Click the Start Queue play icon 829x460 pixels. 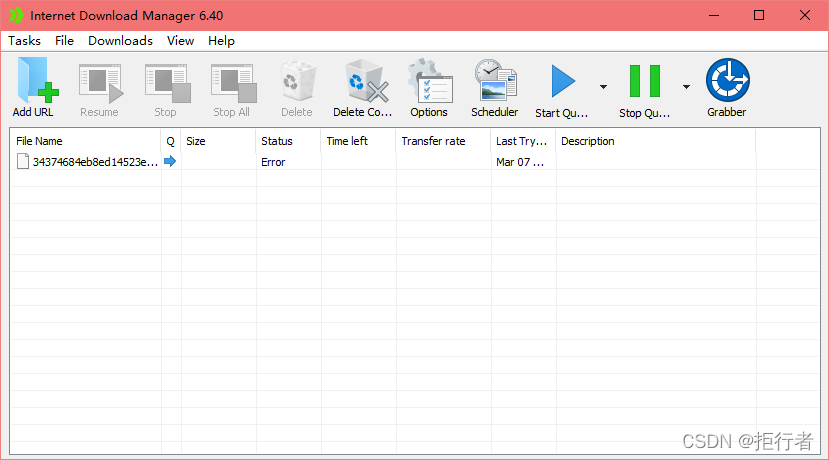pyautogui.click(x=563, y=81)
